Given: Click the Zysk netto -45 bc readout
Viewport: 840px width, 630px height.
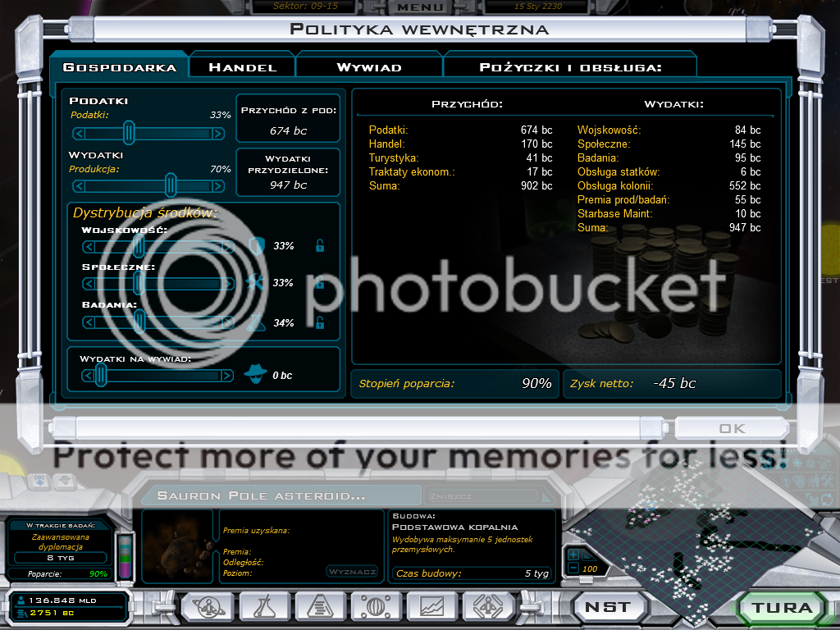Looking at the screenshot, I should [x=673, y=383].
